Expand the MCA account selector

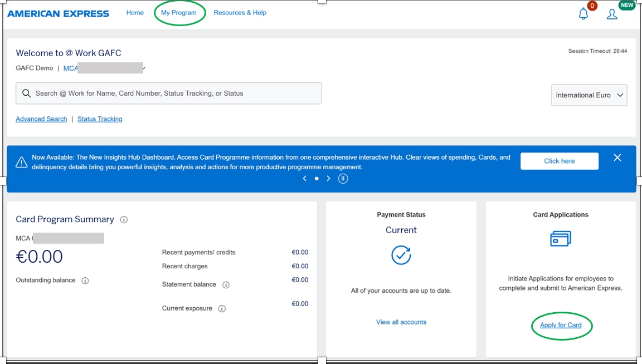coord(144,68)
